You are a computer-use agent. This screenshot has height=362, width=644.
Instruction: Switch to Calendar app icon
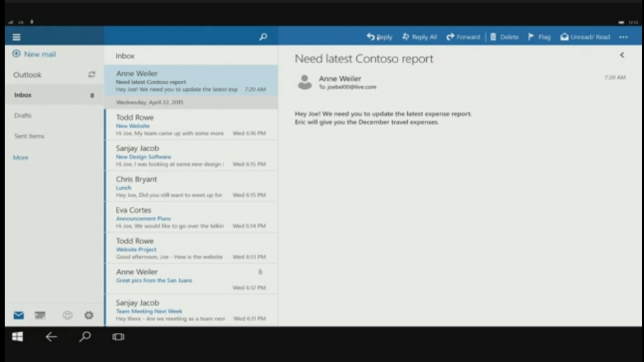40,315
